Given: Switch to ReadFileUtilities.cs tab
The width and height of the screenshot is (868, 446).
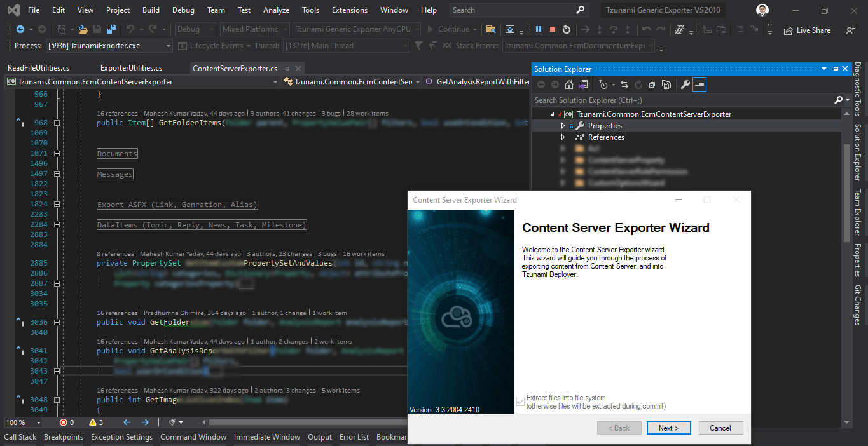Looking at the screenshot, I should (39, 68).
